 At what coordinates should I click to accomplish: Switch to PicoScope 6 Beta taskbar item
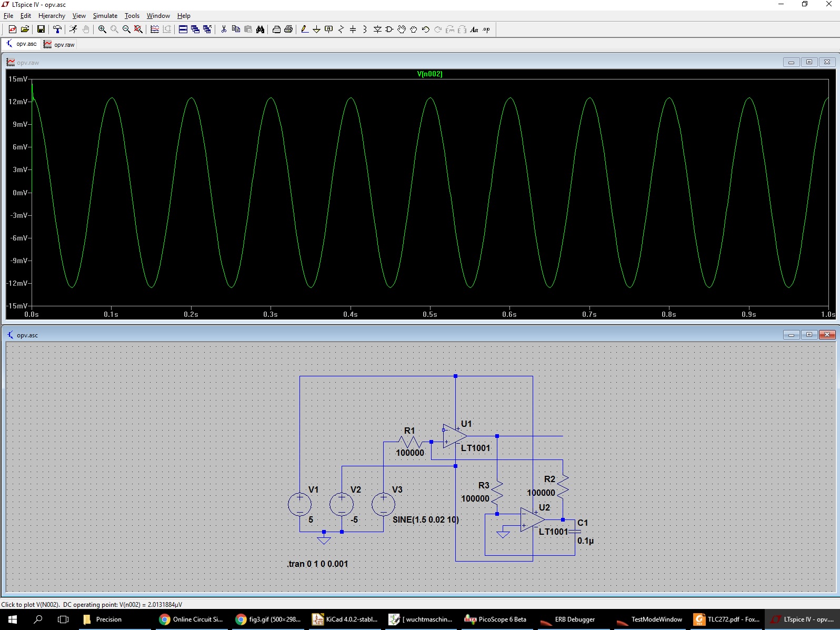[496, 619]
